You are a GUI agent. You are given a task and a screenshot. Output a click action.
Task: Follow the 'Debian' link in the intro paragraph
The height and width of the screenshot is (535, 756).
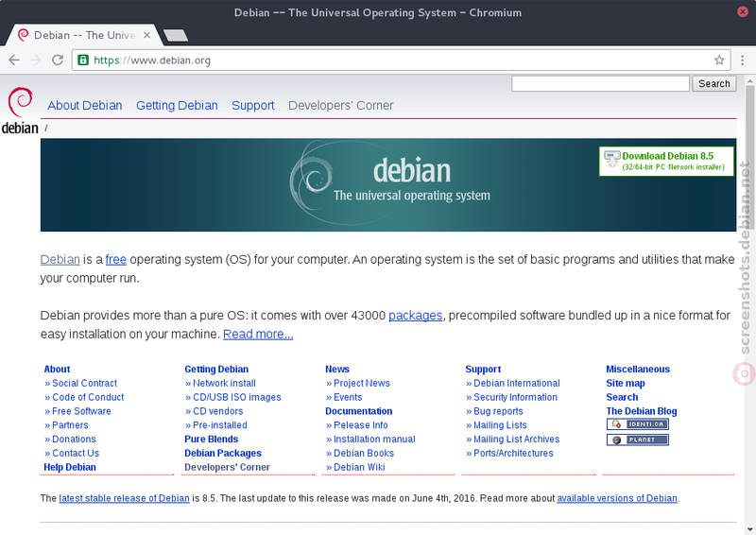pos(60,260)
